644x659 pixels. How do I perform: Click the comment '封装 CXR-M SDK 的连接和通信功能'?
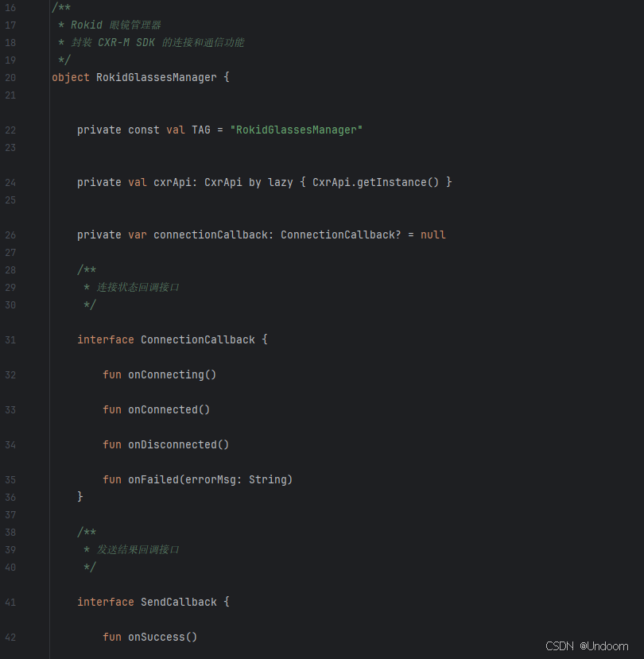coord(157,42)
